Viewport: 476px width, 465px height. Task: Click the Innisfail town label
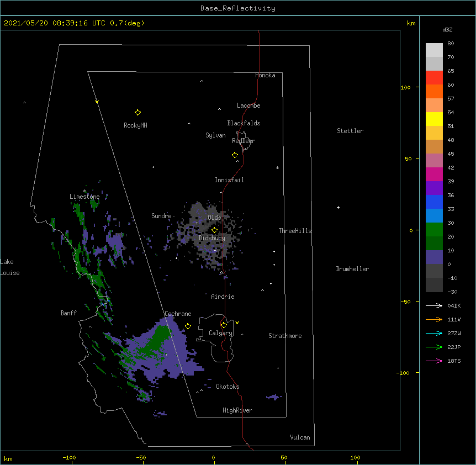[x=229, y=180]
